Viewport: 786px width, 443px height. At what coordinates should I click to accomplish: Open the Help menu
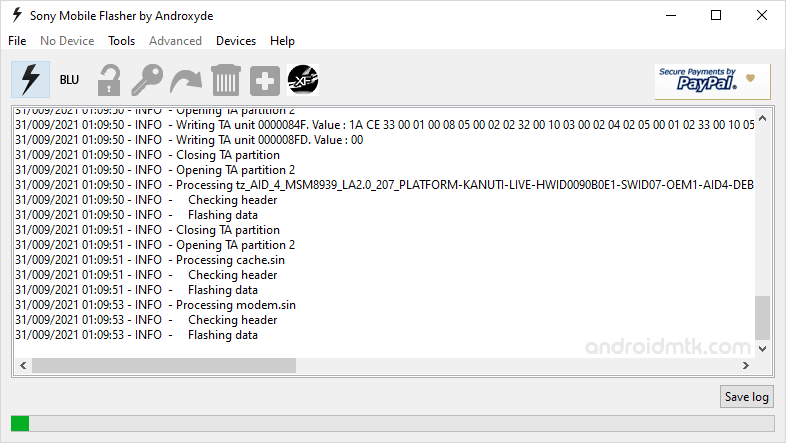[282, 41]
